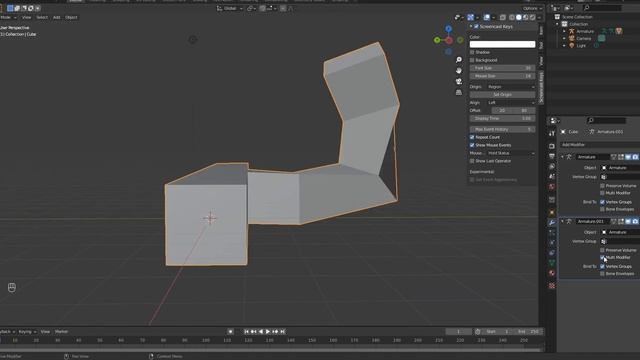Open the viewport Options dropdown
Image resolution: width=640 pixels, height=360 pixels.
pyautogui.click(x=532, y=8)
